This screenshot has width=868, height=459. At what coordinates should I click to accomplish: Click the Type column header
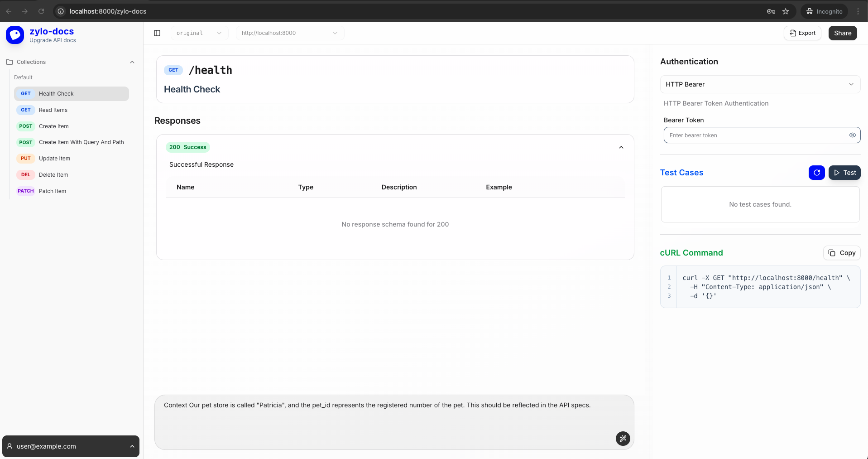click(306, 187)
